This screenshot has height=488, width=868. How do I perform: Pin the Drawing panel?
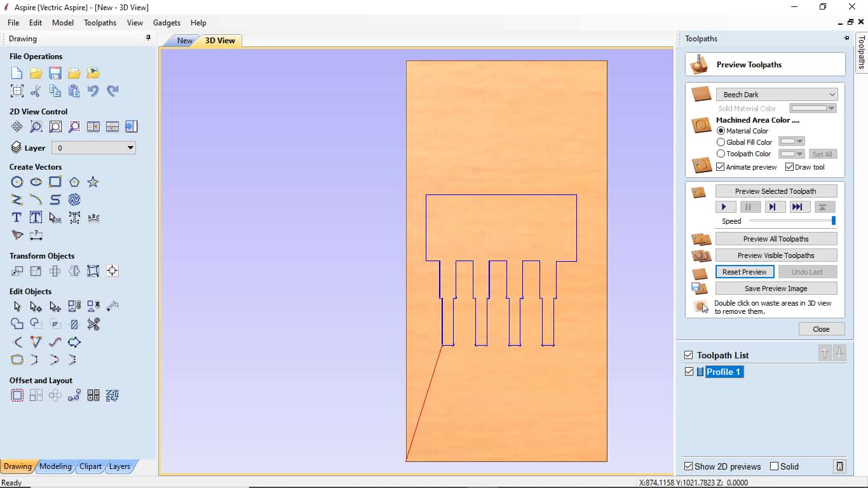pos(149,38)
